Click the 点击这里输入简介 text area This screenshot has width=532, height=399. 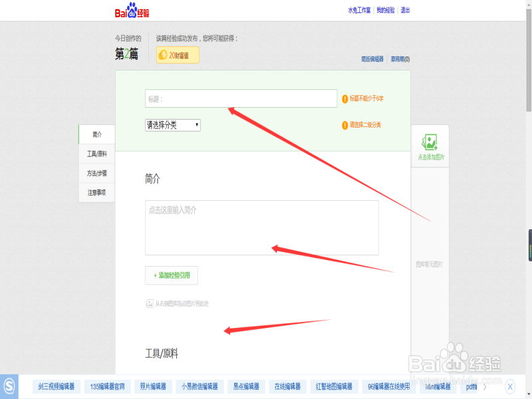tap(261, 227)
